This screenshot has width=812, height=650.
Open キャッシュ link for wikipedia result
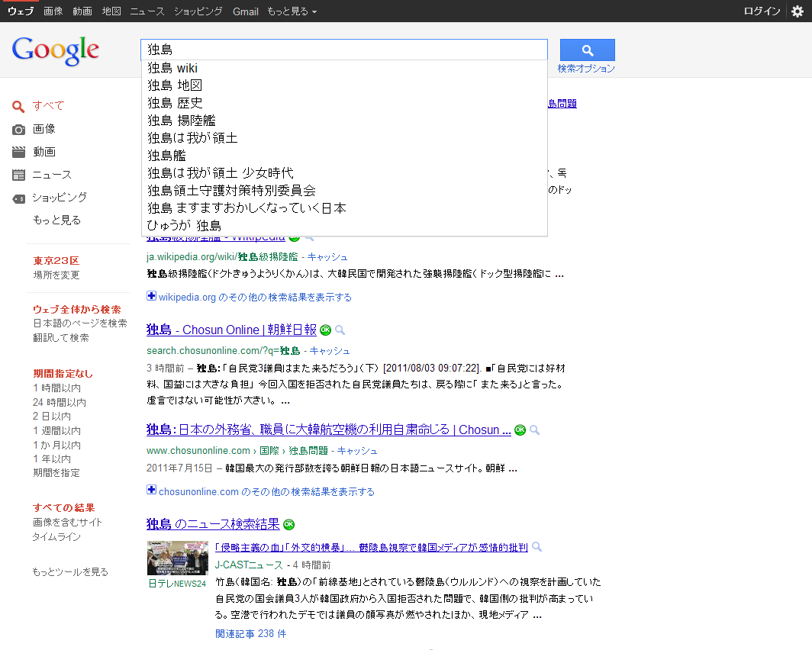[327, 257]
